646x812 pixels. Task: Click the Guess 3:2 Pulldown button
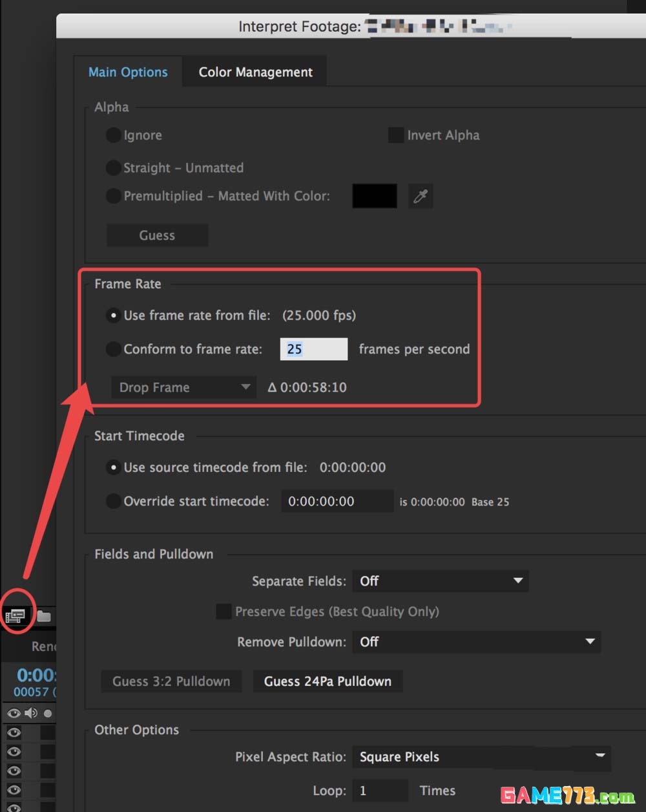coord(171,681)
